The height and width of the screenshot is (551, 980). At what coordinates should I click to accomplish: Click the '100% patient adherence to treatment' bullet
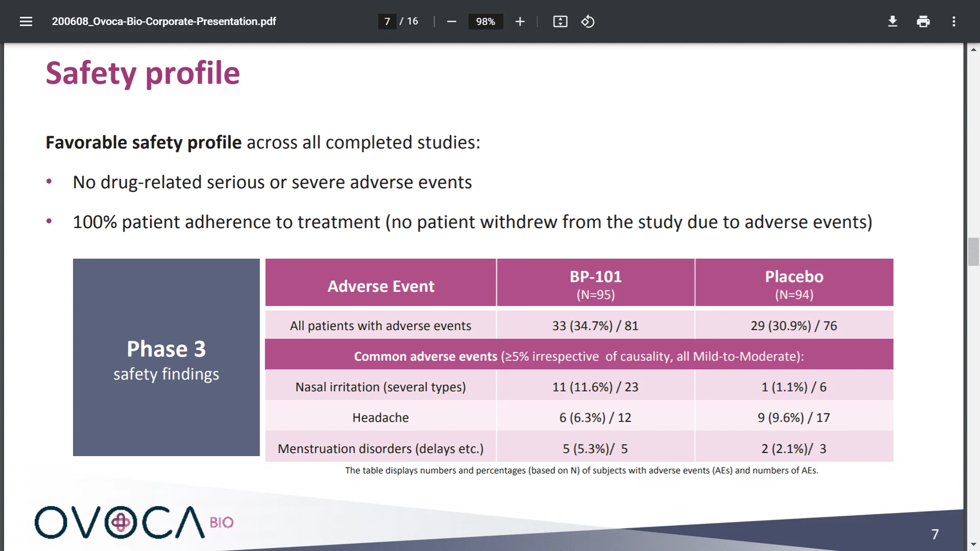point(473,222)
